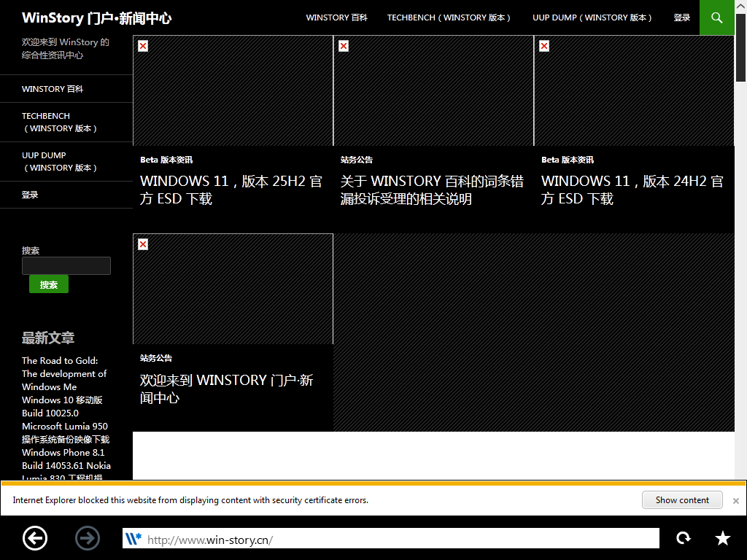Click 登录 in the sidebar menu

pos(66,195)
